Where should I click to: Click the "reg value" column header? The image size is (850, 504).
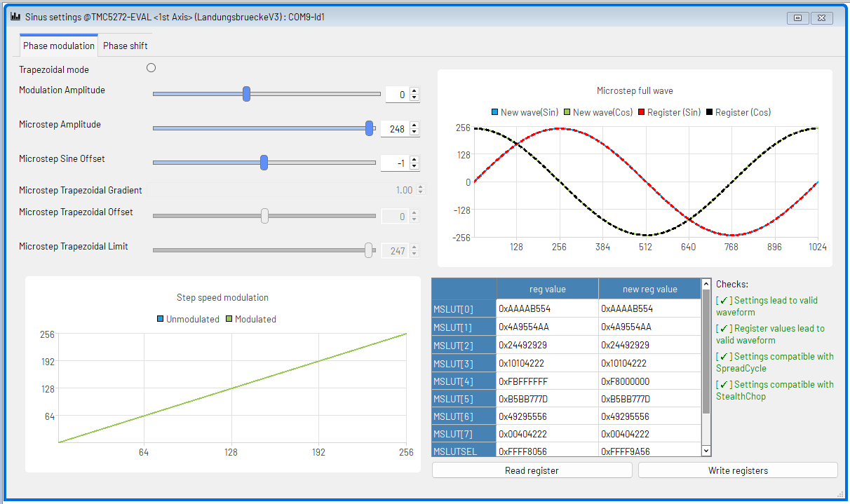tap(548, 289)
